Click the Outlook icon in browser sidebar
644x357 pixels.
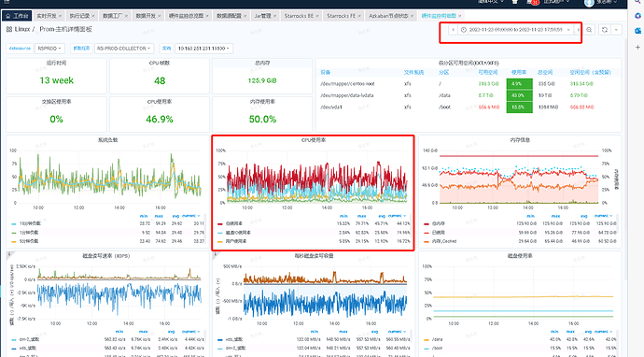[x=637, y=31]
